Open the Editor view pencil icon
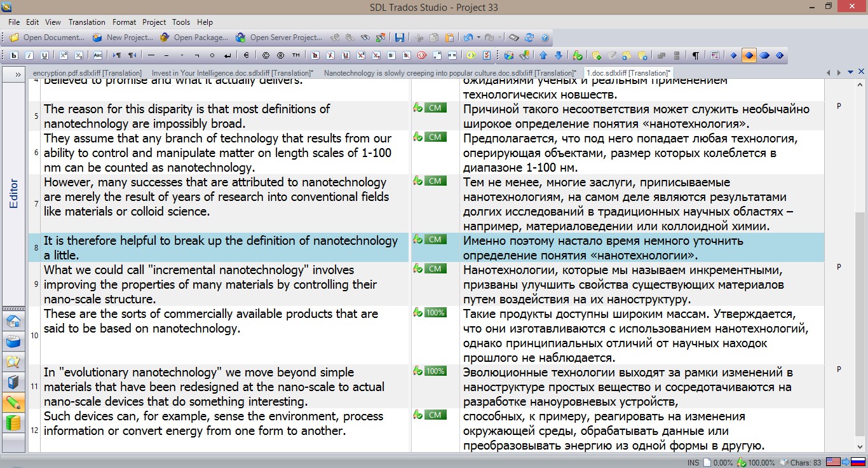868x468 pixels. pos(13,403)
